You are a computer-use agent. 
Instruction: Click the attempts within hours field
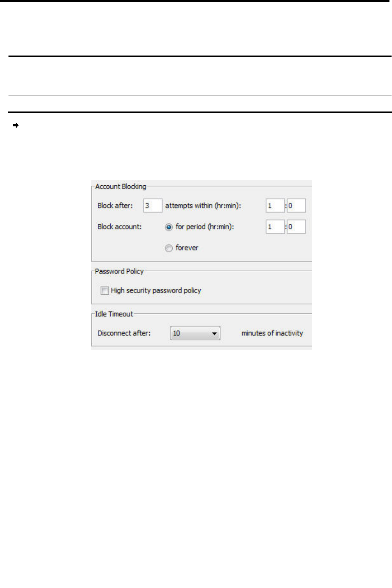(275, 206)
